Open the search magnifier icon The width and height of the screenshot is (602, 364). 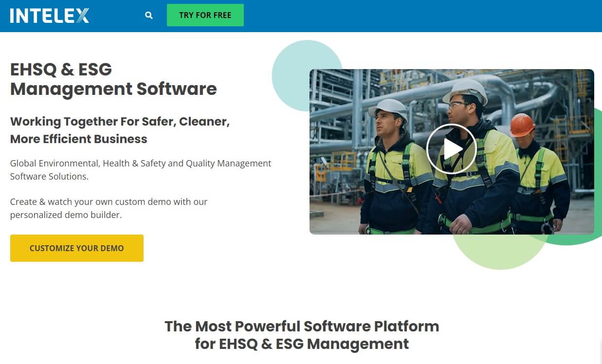[x=149, y=16]
